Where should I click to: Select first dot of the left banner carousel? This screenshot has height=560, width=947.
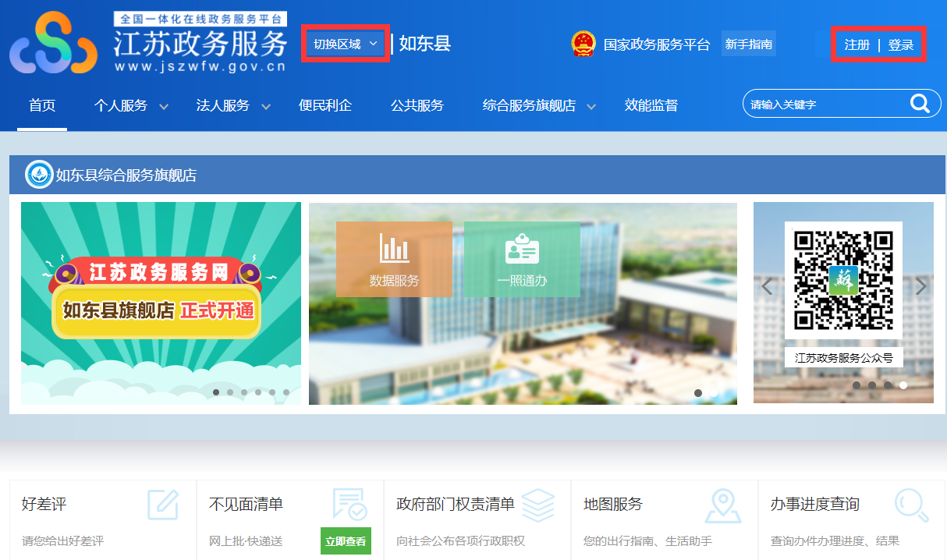(x=216, y=392)
